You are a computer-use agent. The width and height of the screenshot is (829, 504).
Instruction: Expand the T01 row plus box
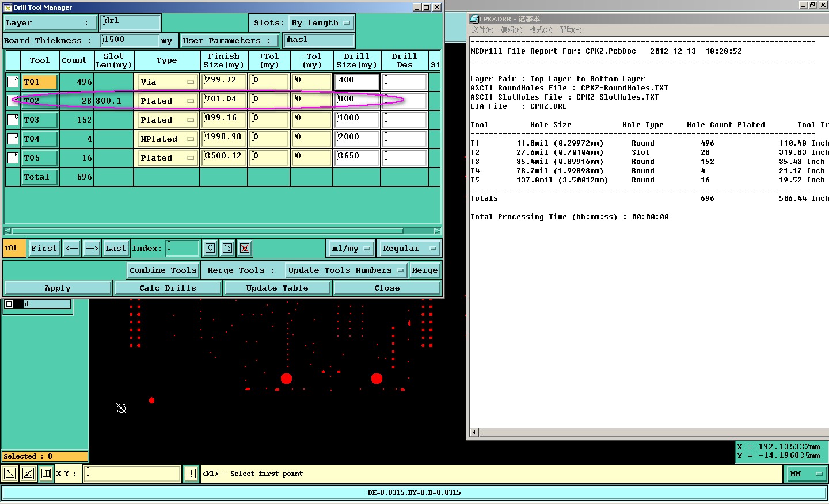click(13, 82)
